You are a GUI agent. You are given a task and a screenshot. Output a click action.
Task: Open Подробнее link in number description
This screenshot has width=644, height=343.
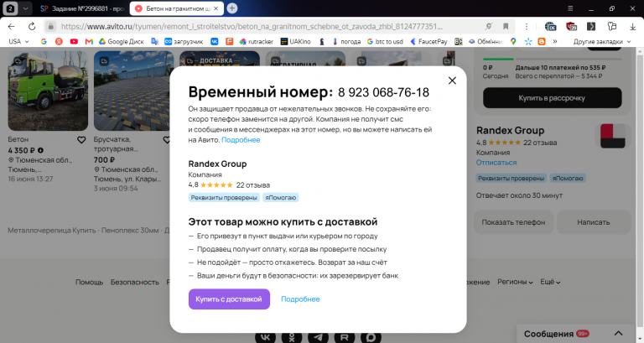[x=241, y=140]
